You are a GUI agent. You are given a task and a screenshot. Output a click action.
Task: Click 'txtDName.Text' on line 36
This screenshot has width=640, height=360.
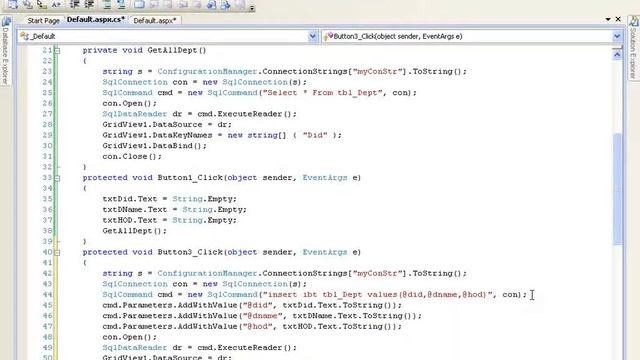[135, 210]
